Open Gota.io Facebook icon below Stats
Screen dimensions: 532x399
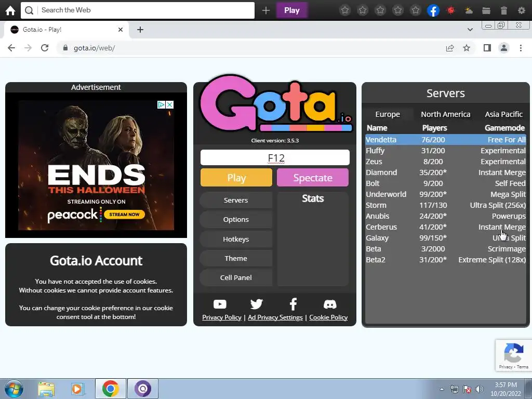click(294, 304)
